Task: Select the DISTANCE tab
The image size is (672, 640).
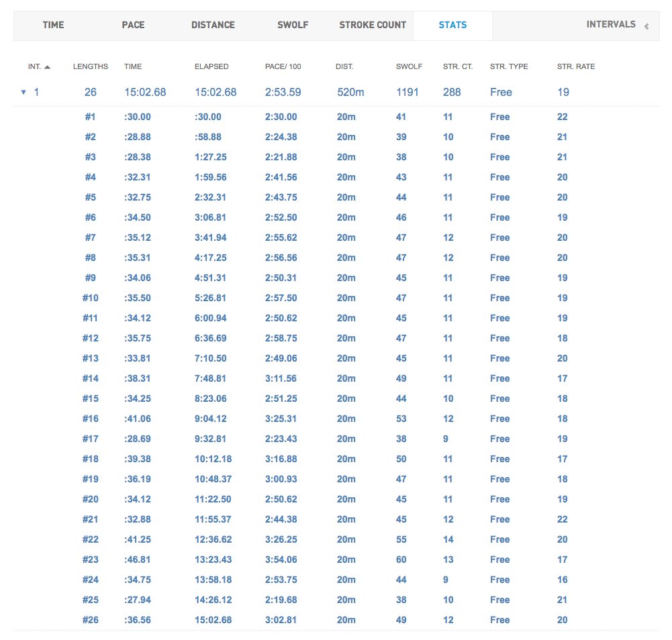Action: pos(213,25)
